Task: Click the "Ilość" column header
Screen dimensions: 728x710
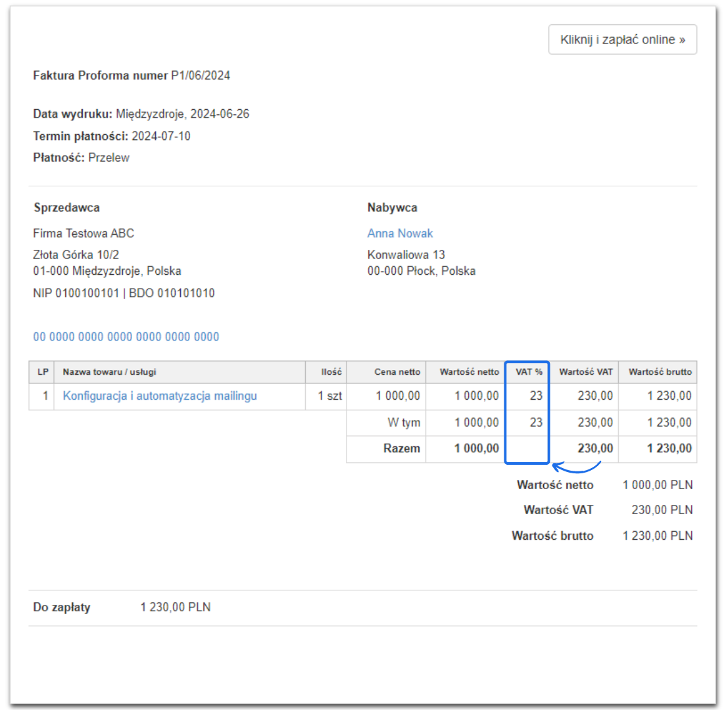Action: point(331,372)
